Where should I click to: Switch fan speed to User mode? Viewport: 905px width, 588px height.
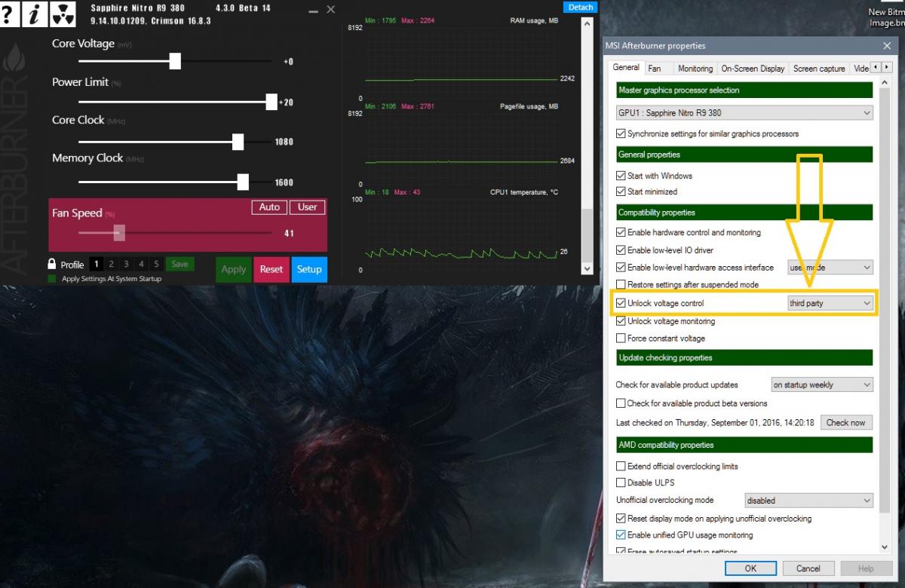pyautogui.click(x=308, y=207)
